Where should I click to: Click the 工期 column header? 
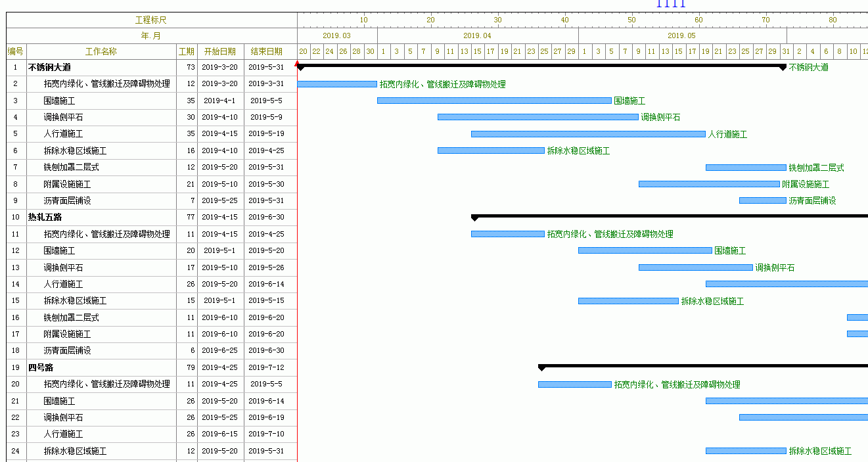[x=187, y=51]
